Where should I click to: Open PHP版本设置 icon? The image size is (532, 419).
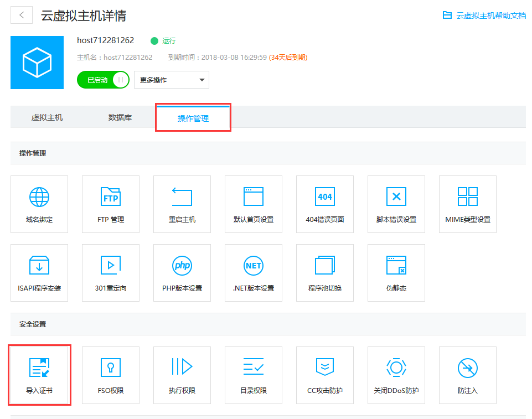coord(182,266)
